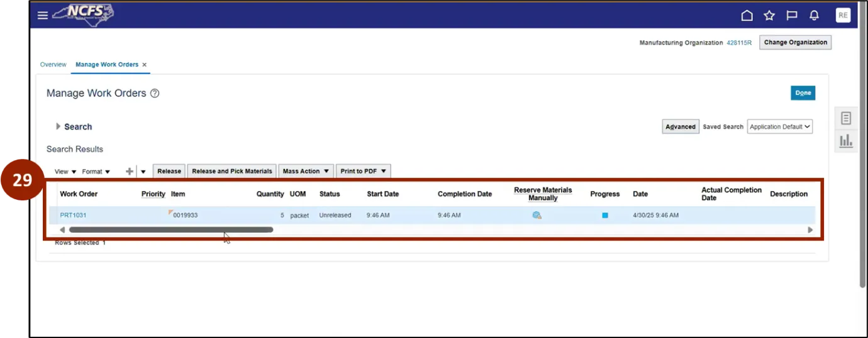
Task: Expand the Search section
Action: pyautogui.click(x=58, y=126)
